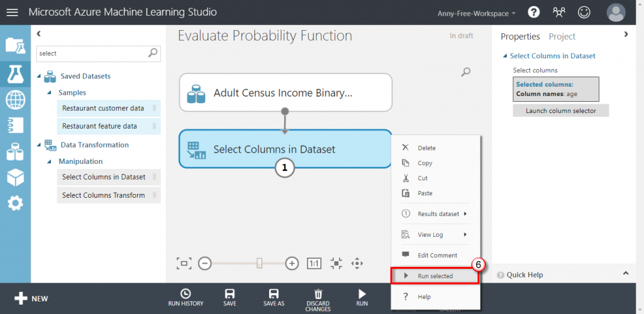Select Select Columns in Dataset palette item
The height and width of the screenshot is (314, 644).
pos(108,177)
